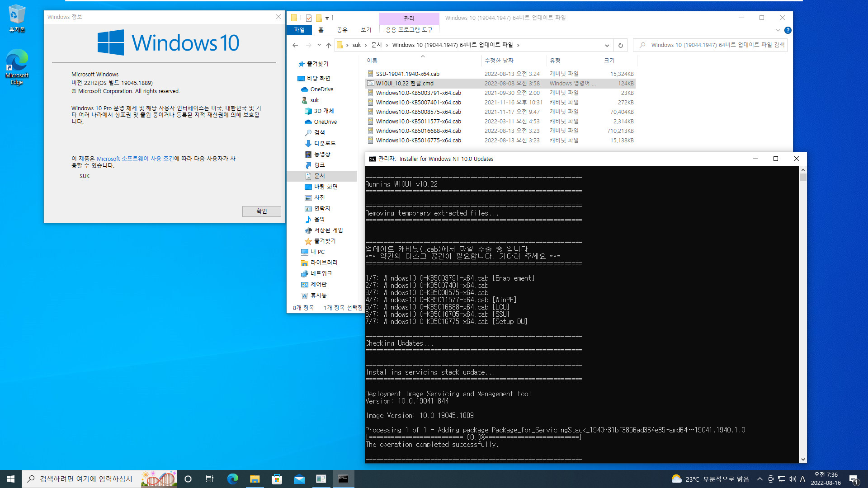
Task: Click the Back arrow in File Explorer
Action: [x=295, y=45]
